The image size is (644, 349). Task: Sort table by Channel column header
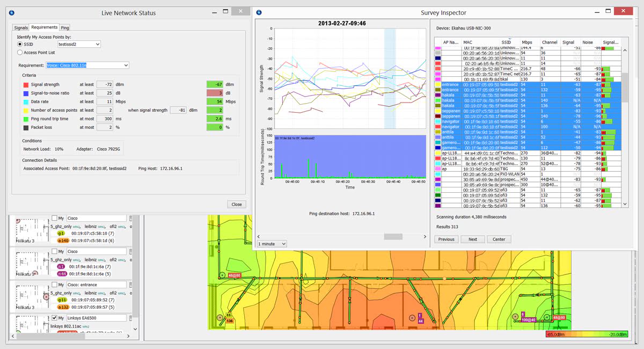[550, 42]
